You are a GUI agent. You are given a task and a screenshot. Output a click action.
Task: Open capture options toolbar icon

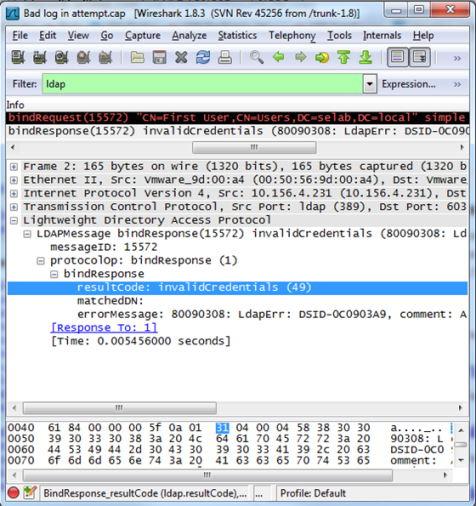(40, 57)
